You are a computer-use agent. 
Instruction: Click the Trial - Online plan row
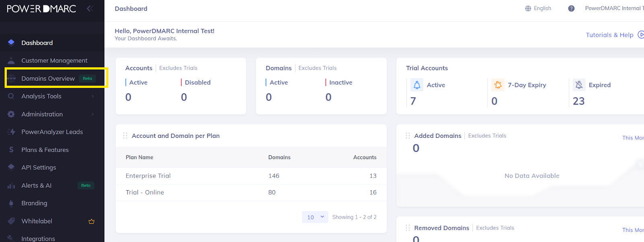(251, 192)
